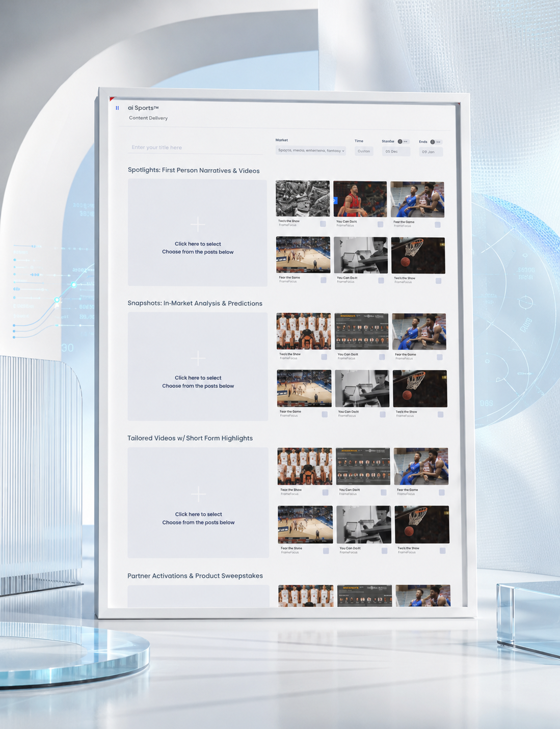This screenshot has width=560, height=729.
Task: Select the red-jersey player thumbnail in Spotlights
Action: tap(360, 199)
